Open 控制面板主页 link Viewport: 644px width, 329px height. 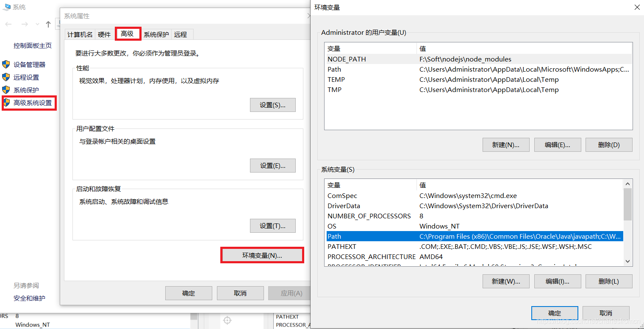point(33,45)
